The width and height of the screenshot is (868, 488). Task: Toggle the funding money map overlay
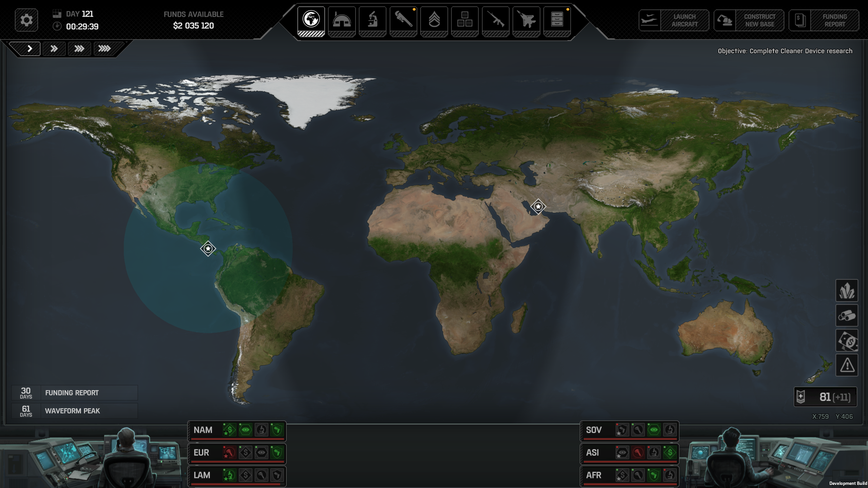847,340
